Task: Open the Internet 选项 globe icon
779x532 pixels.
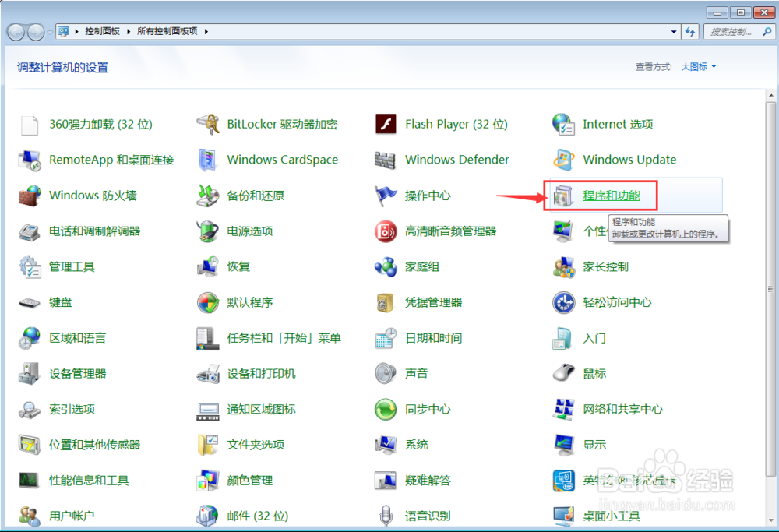Action: 563,124
